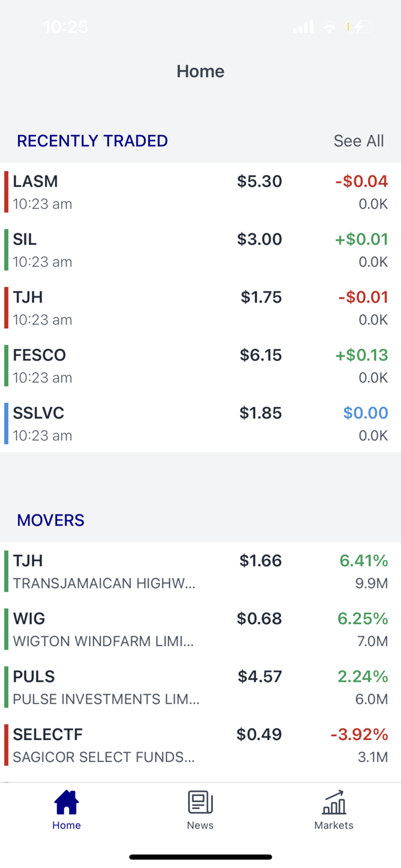Select the SELECTF mover row
401x868 pixels.
click(x=200, y=744)
